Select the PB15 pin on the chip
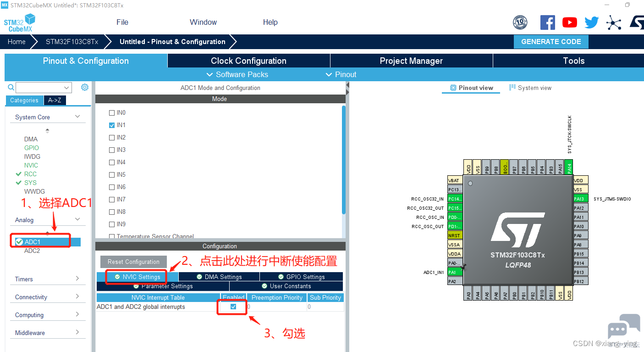The width and height of the screenshot is (644, 352). pyautogui.click(x=580, y=254)
